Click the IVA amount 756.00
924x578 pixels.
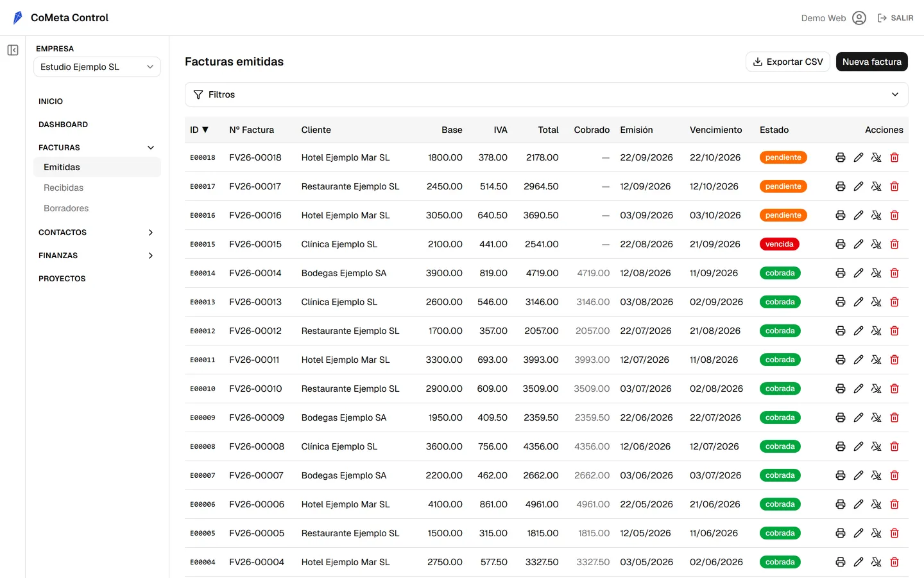[x=493, y=446]
